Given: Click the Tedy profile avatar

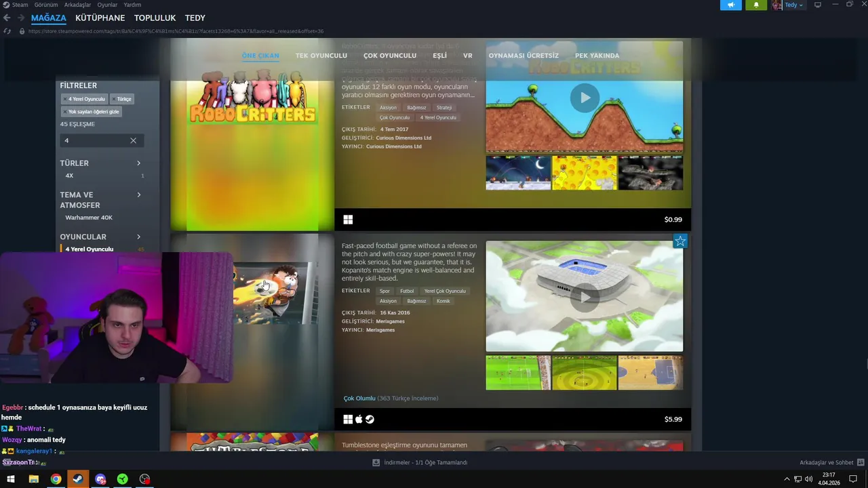Looking at the screenshot, I should point(776,5).
